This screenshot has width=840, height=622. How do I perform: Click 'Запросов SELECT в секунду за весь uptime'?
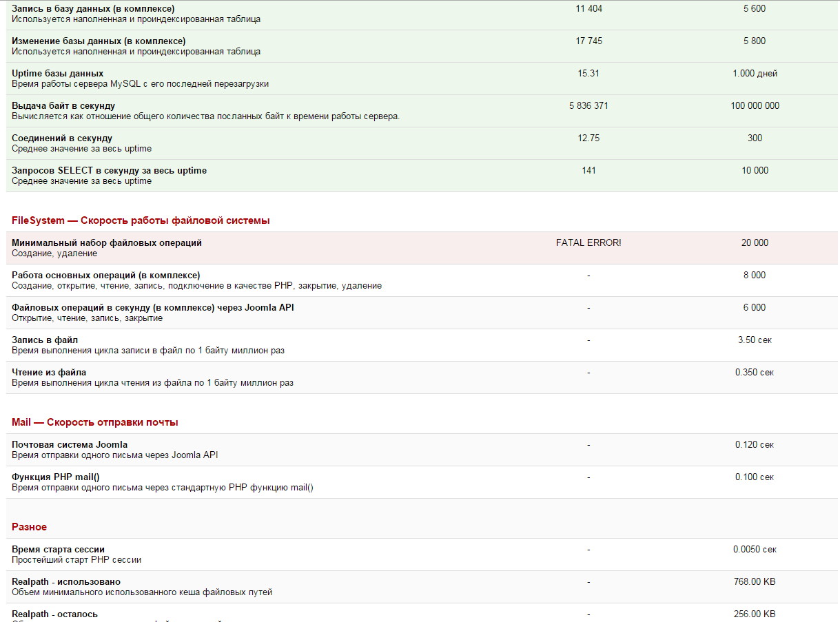point(109,170)
